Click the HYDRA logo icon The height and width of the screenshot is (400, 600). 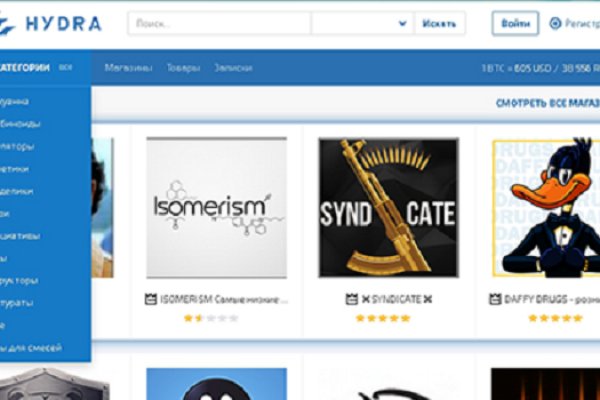(x=14, y=22)
